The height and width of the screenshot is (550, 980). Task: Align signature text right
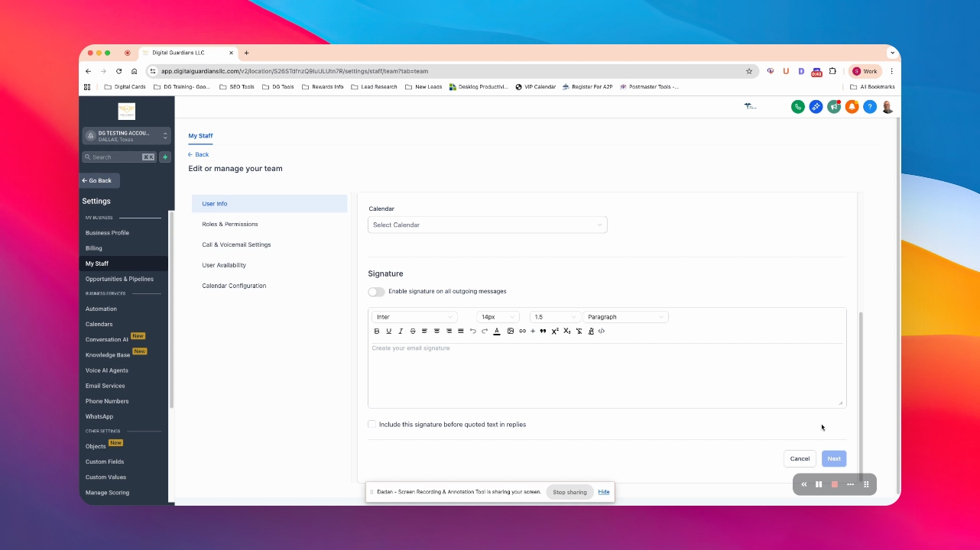449,331
